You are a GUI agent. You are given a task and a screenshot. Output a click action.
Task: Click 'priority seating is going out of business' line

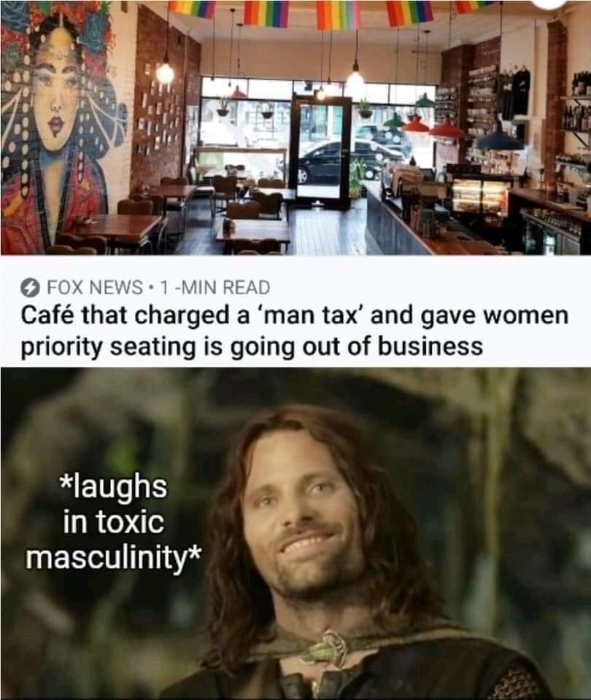[x=252, y=347]
